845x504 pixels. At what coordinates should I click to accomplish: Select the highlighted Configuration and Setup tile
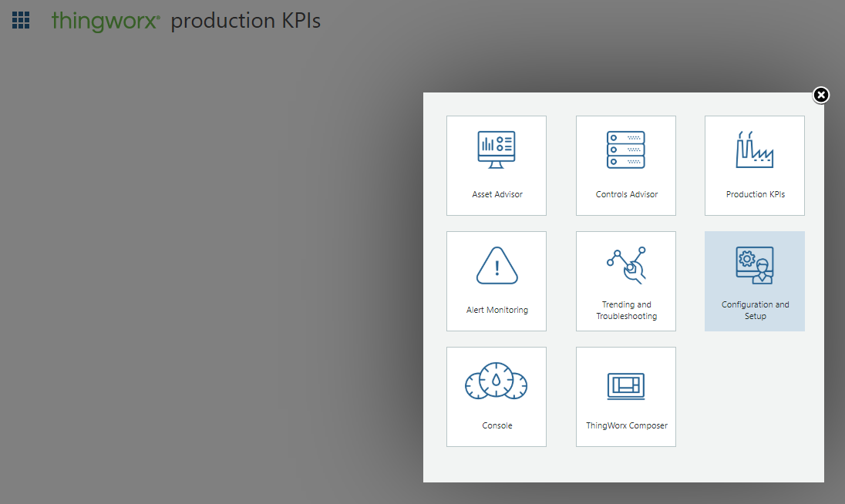754,281
